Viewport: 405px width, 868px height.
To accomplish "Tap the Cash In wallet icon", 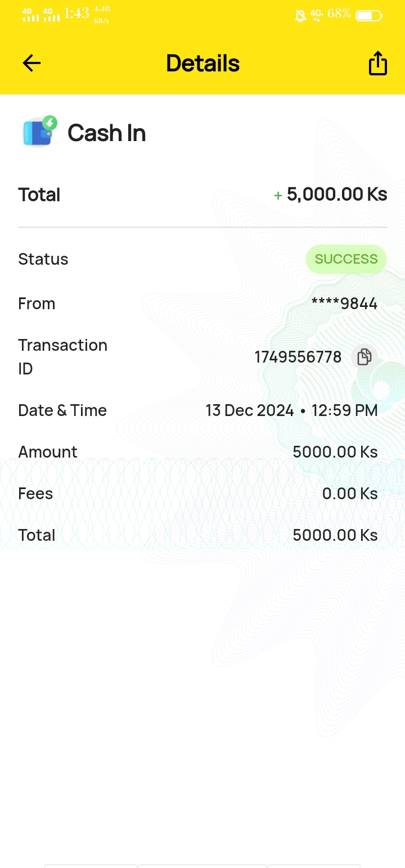I will 39,133.
